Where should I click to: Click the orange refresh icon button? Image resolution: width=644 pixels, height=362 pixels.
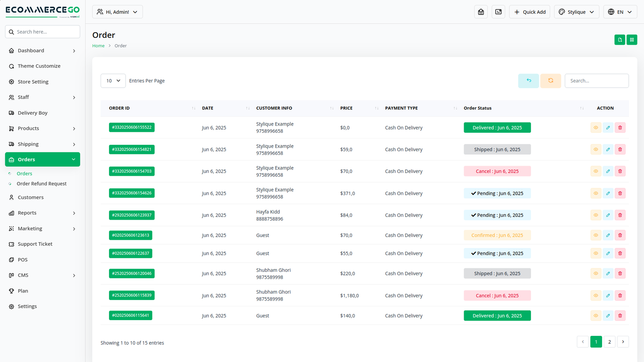pos(551,81)
